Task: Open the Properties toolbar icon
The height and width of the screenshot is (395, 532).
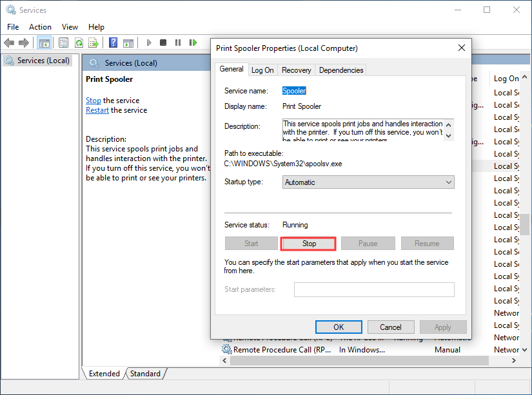Action: [63, 43]
